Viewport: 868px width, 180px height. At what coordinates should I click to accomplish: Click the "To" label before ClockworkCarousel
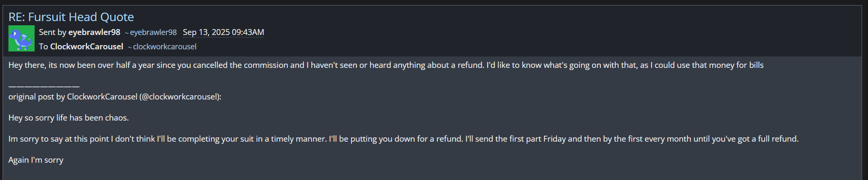[x=43, y=47]
